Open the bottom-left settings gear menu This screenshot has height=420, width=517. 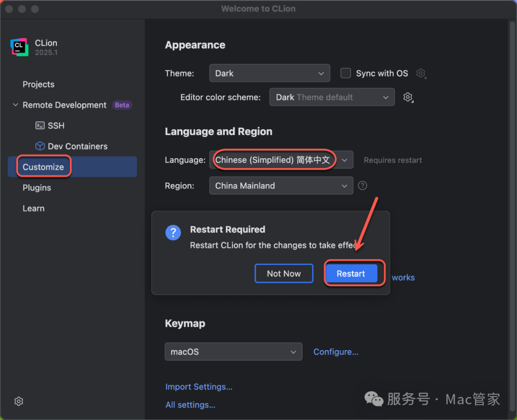point(19,401)
